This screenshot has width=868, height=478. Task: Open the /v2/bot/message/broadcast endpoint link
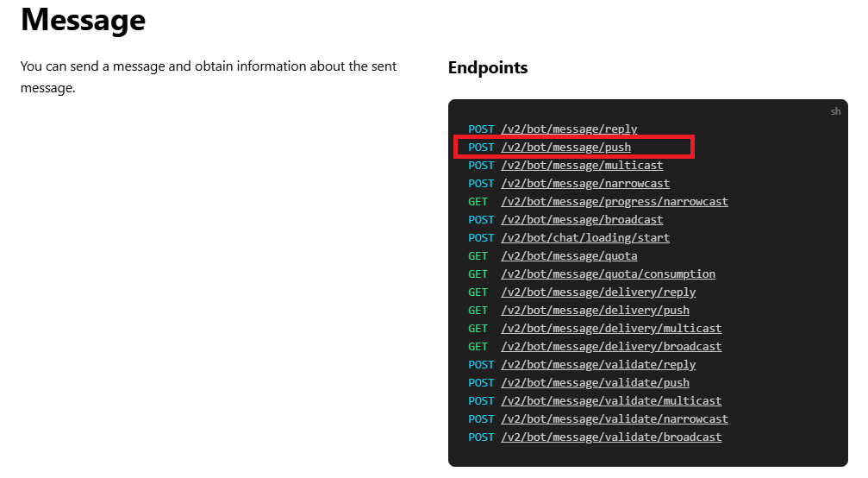click(582, 220)
